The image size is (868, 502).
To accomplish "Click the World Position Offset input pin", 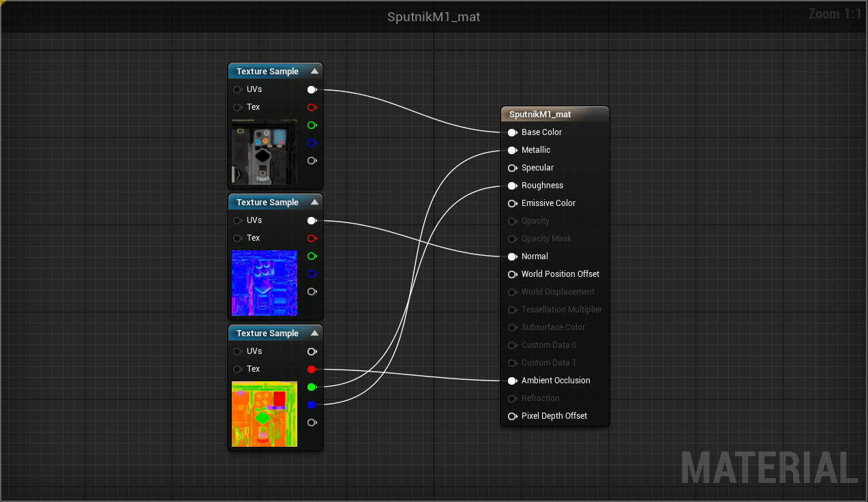I will pyautogui.click(x=512, y=274).
